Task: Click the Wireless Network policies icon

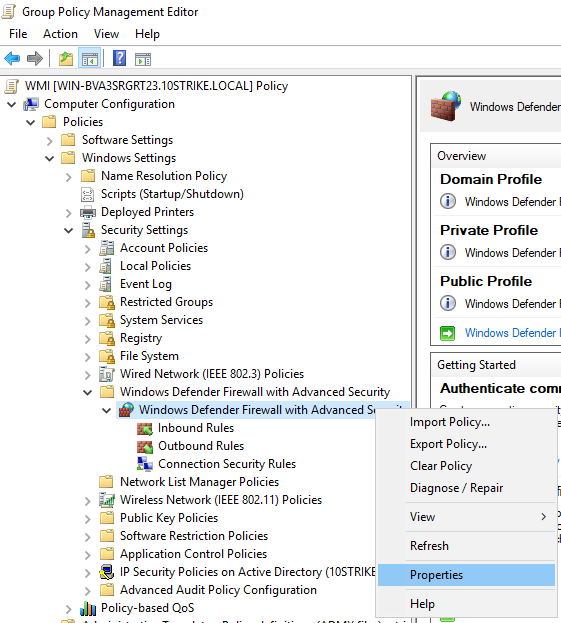Action: 107,500
